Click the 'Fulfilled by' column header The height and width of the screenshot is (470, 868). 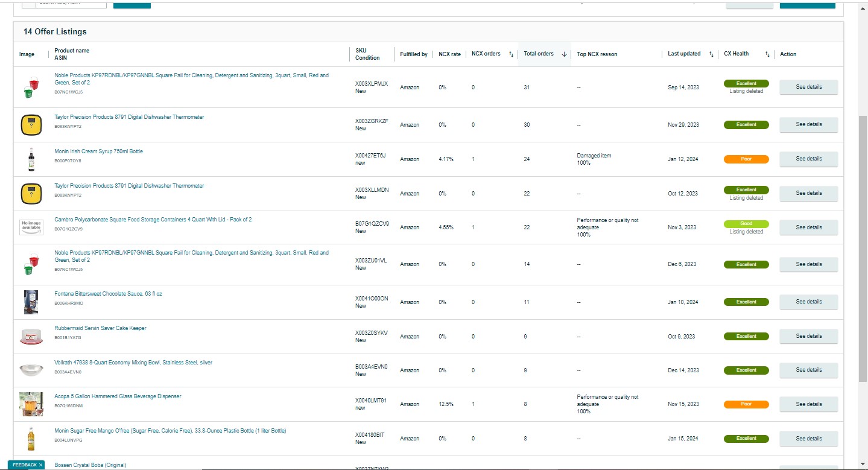[414, 54]
